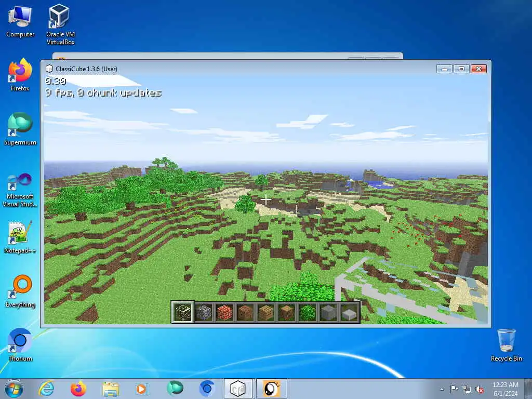This screenshot has height=399, width=532.
Task: Open Oracle VM VirtualBox desktop shortcut
Action: (x=60, y=24)
